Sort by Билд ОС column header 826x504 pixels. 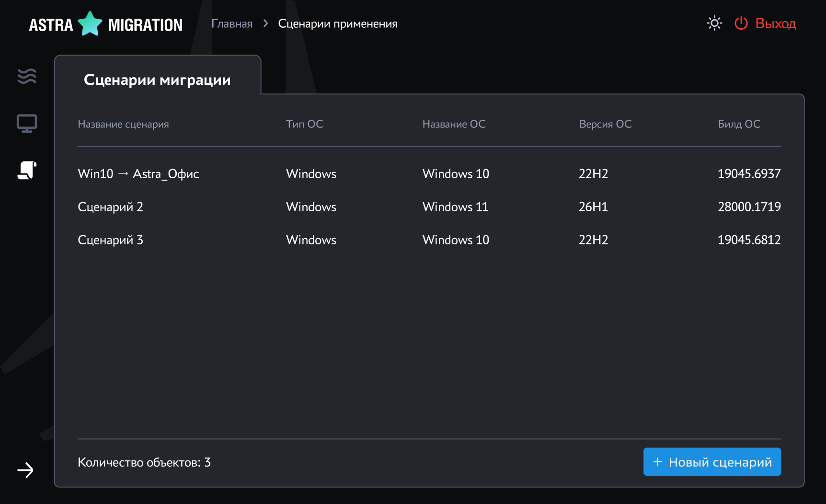coord(739,124)
